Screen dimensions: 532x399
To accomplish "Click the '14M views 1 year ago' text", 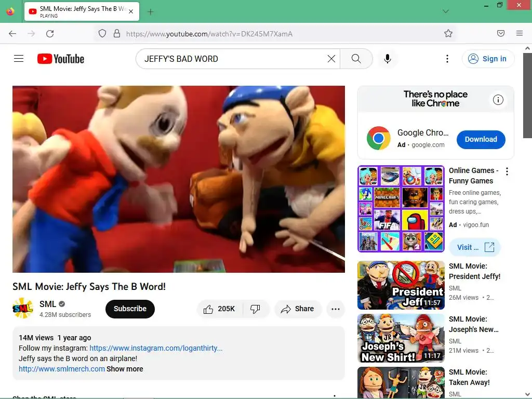I will tap(55, 338).
